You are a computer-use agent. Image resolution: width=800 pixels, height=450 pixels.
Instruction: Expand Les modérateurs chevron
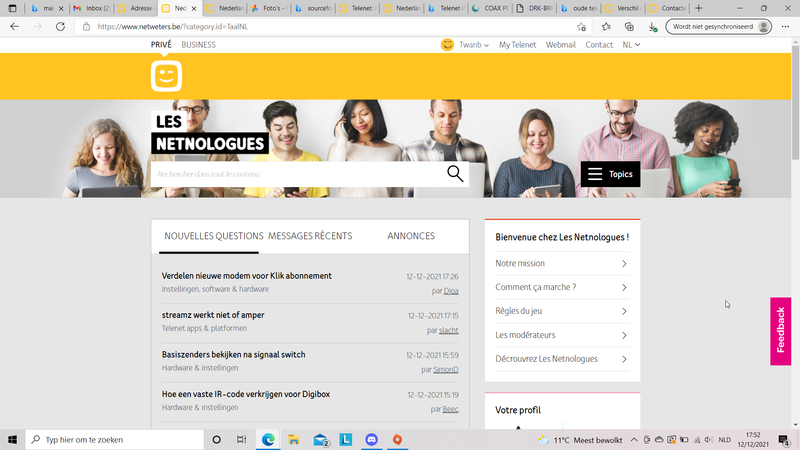tap(624, 335)
